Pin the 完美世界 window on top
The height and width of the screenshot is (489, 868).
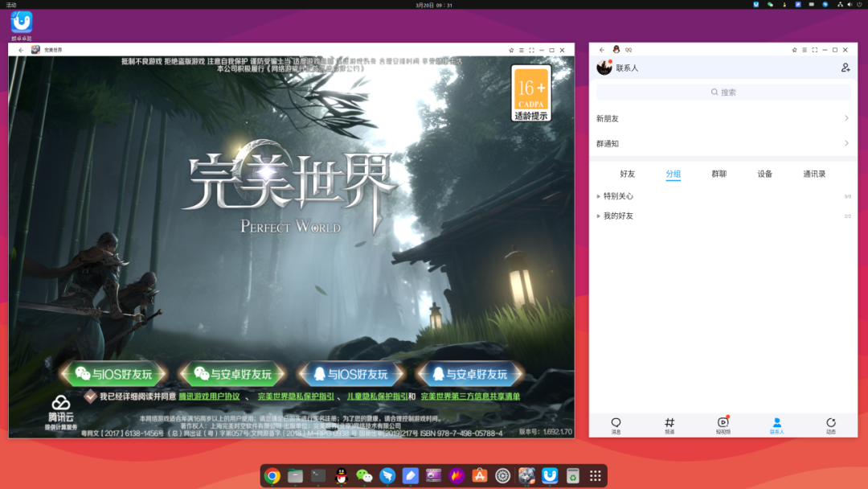[511, 50]
